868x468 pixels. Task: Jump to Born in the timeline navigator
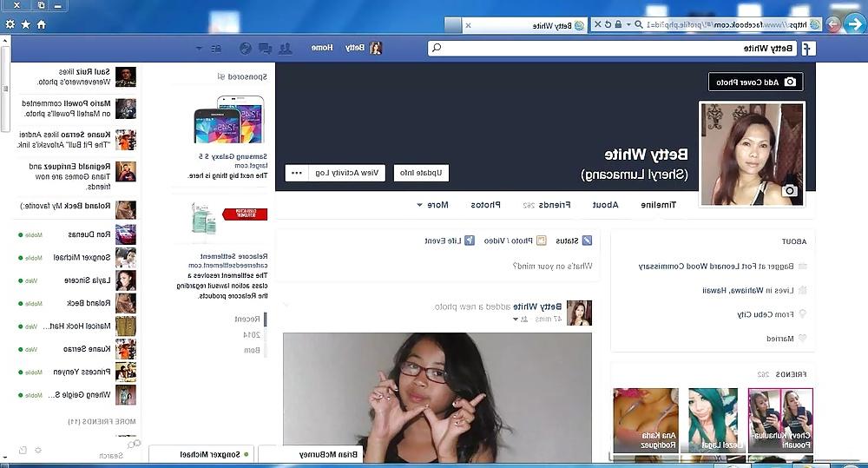click(252, 350)
